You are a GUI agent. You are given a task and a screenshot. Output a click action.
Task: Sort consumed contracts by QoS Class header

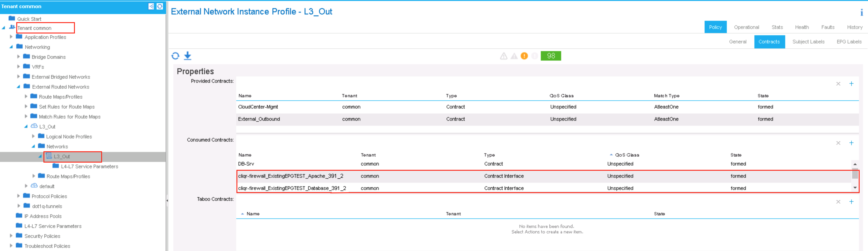pyautogui.click(x=627, y=155)
